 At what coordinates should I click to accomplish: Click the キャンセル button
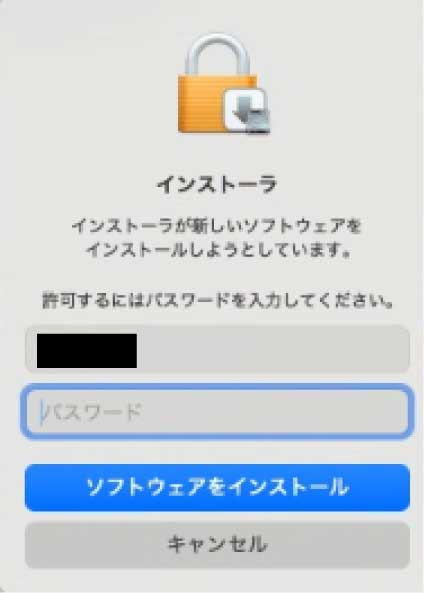(217, 545)
